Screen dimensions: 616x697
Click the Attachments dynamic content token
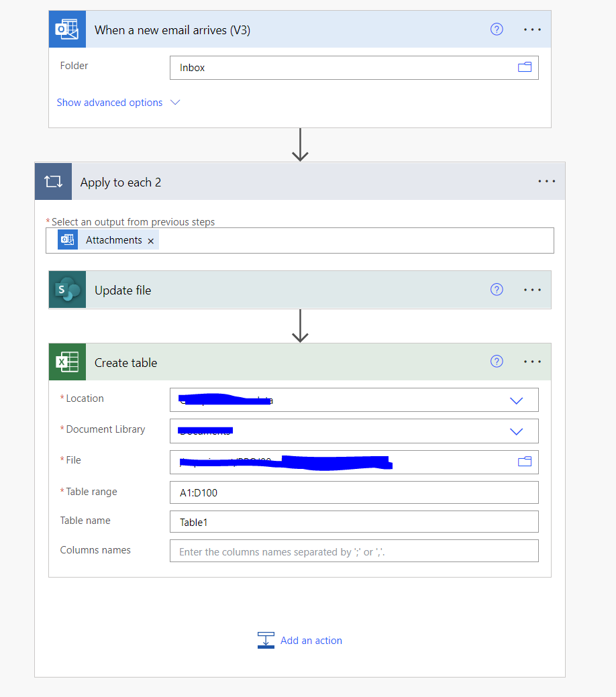(114, 239)
